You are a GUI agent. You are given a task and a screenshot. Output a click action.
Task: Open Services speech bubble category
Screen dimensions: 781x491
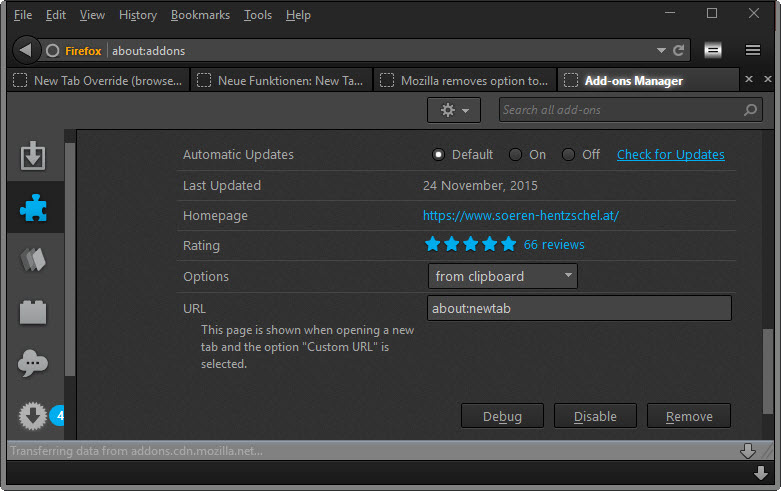[33, 364]
